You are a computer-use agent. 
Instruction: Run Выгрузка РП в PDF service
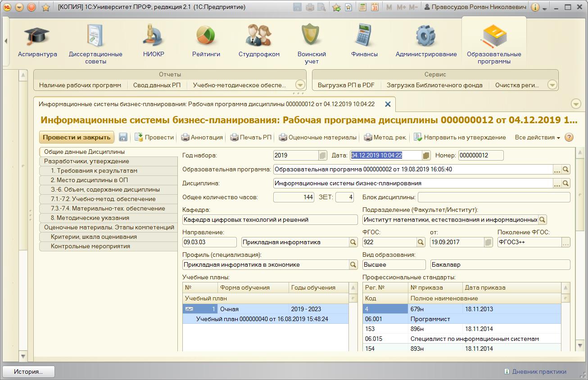[346, 85]
